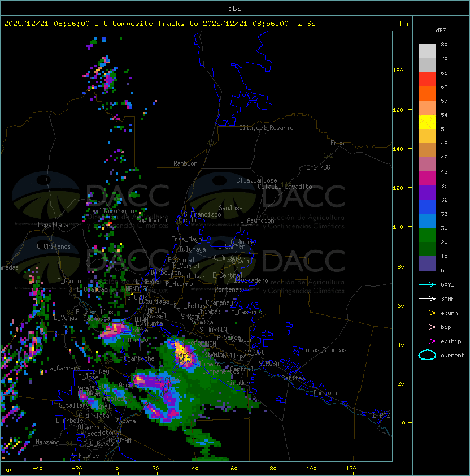The width and height of the screenshot is (470, 476).
Task: Click the yellow eburn arrow in legend
Action: pos(427,313)
